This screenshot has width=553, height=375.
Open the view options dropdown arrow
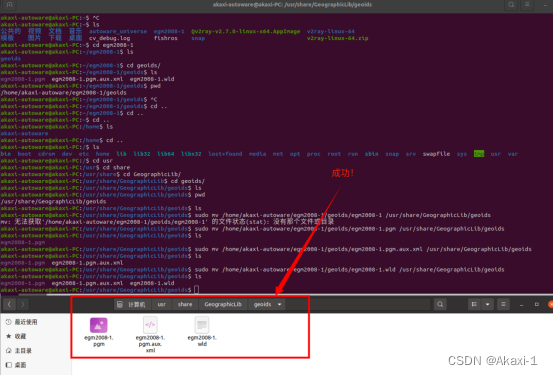click(488, 304)
